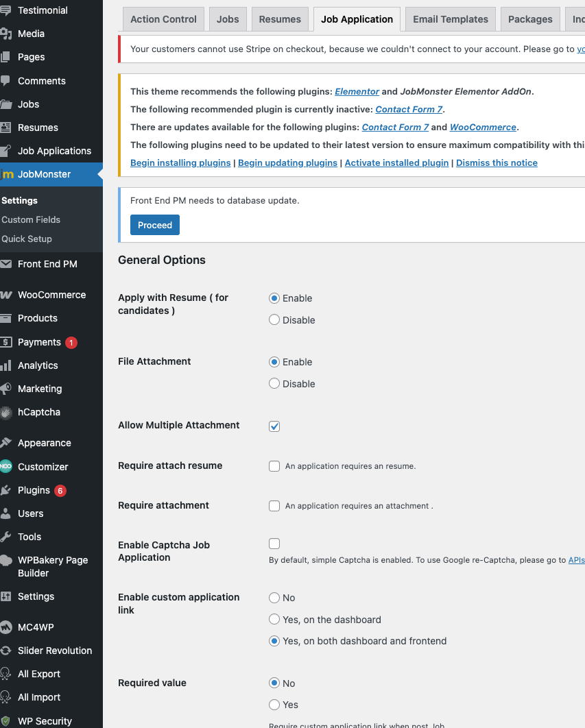Click the Jobs folder icon

pyautogui.click(x=5, y=104)
